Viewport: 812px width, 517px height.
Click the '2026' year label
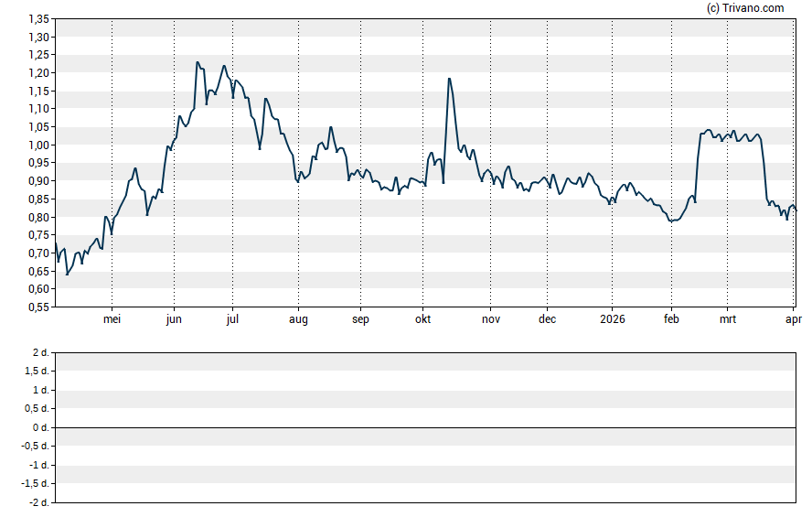point(612,319)
